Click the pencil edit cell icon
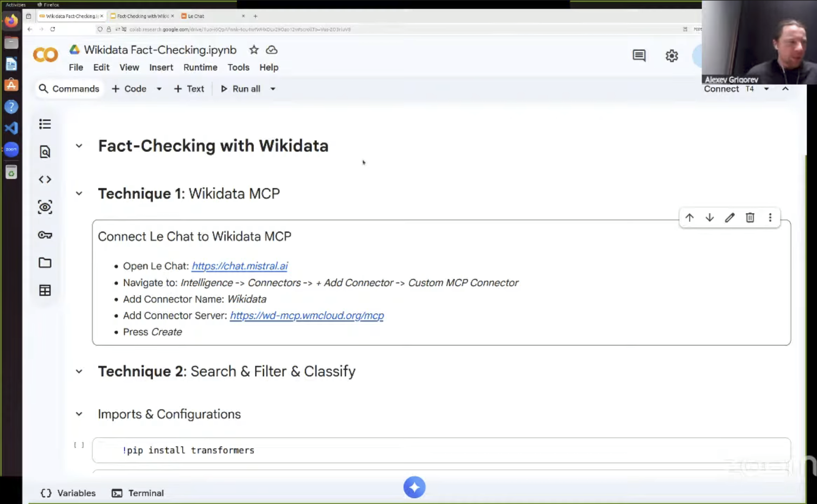This screenshot has width=817, height=504. [729, 217]
